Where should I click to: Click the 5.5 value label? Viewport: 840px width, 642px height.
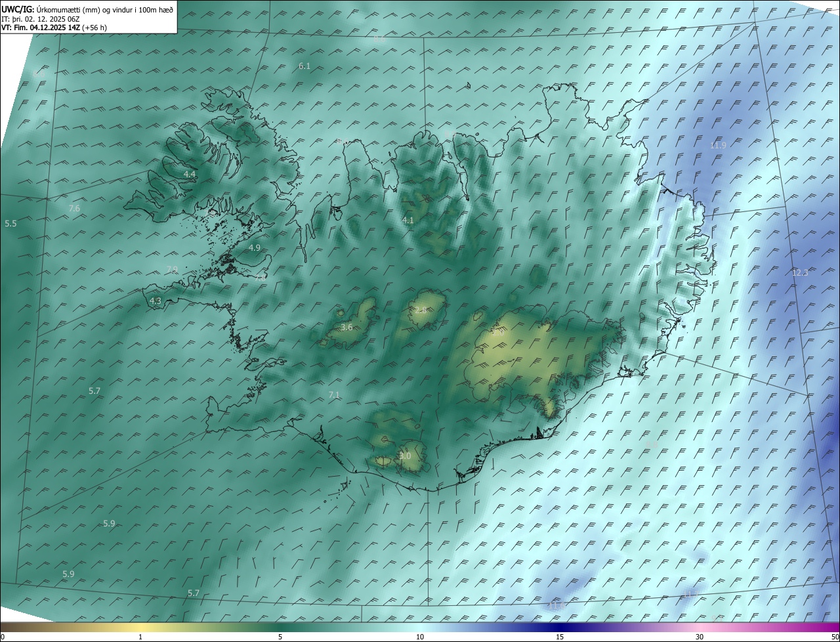click(10, 224)
